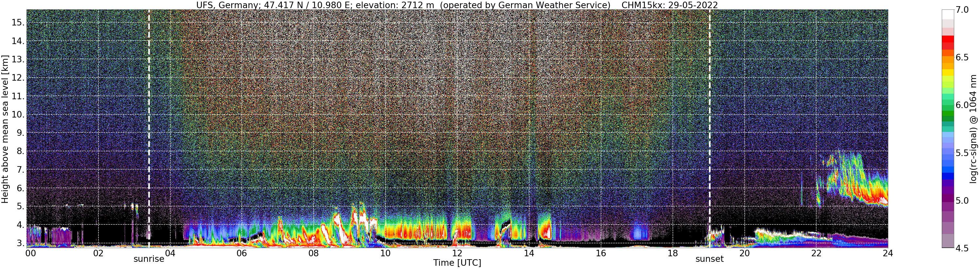Click the time-axis tick label "18"
Viewport: 980px width, 269px height.
click(673, 253)
